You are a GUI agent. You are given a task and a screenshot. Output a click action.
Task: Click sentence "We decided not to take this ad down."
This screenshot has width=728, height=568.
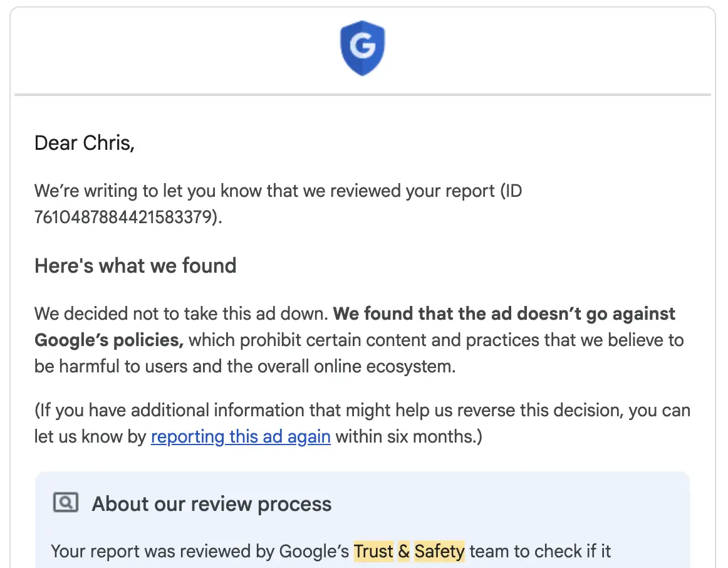[x=182, y=314]
